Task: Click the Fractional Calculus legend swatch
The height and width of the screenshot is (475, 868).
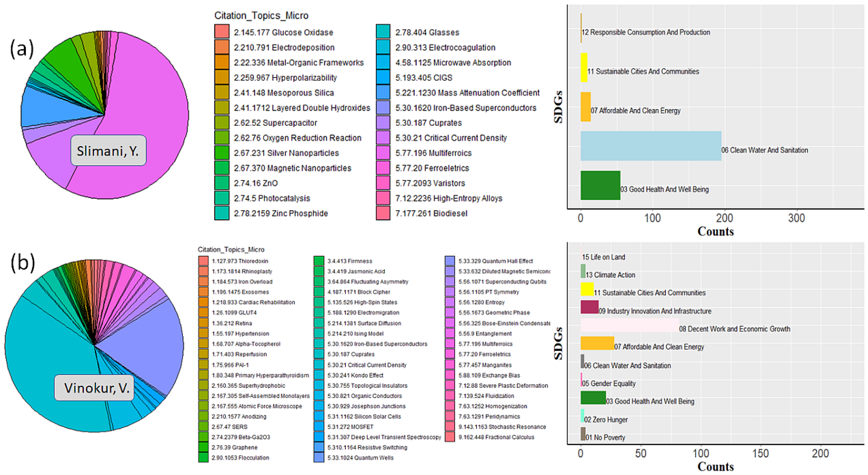Action: coord(450,437)
